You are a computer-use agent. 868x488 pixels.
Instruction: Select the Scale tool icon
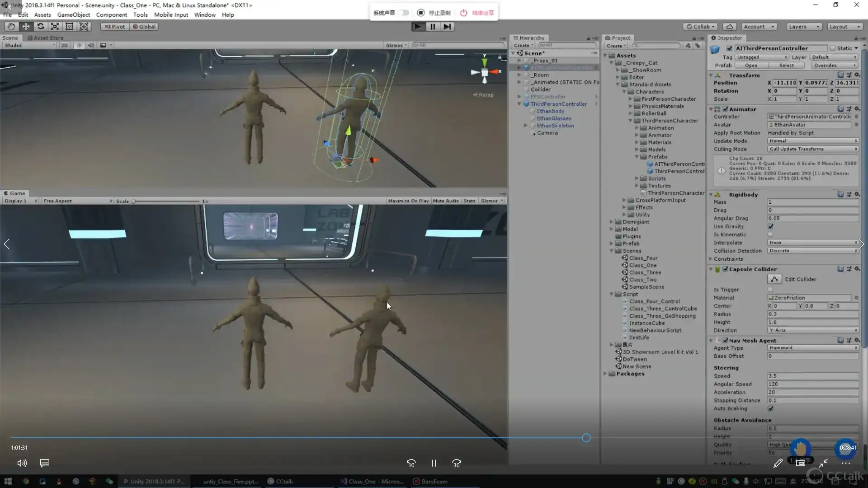point(55,27)
